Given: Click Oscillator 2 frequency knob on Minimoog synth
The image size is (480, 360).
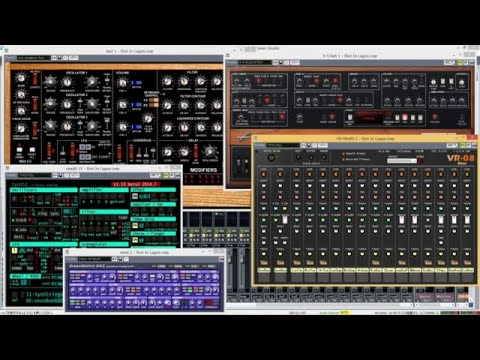Looking at the screenshot, I should click(x=67, y=104).
